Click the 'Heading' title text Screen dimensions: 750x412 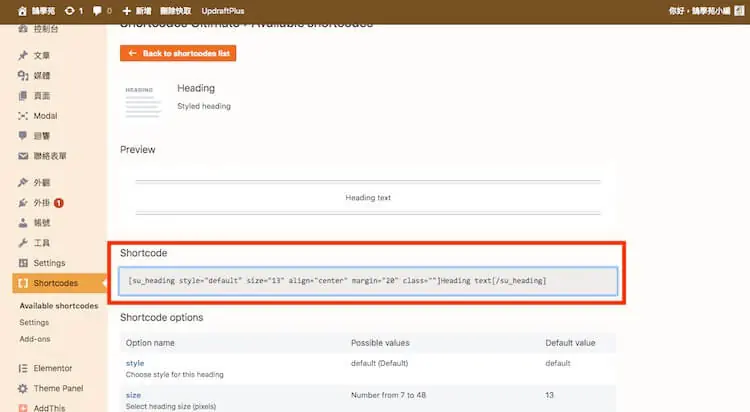(x=196, y=88)
